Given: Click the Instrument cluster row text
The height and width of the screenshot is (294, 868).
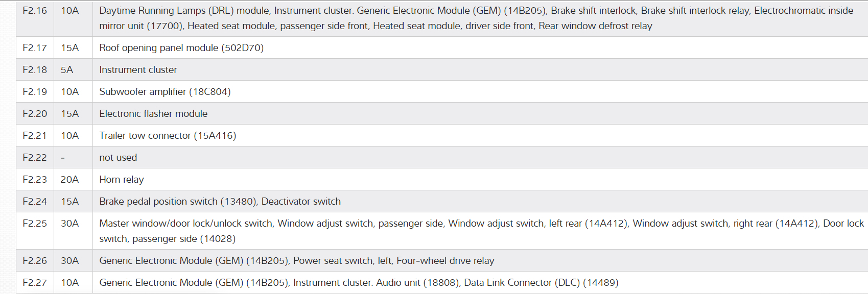Looking at the screenshot, I should [x=138, y=70].
